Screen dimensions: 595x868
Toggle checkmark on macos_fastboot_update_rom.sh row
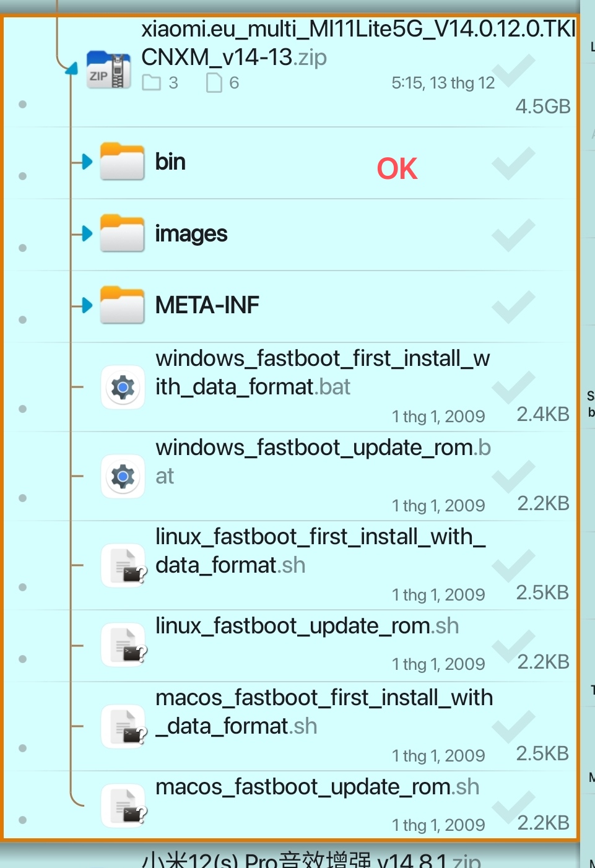click(x=513, y=808)
